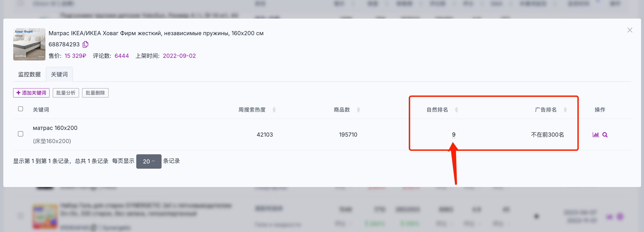The height and width of the screenshot is (232, 644).
Task: Click weekly search heat value 42103
Action: pyautogui.click(x=265, y=135)
